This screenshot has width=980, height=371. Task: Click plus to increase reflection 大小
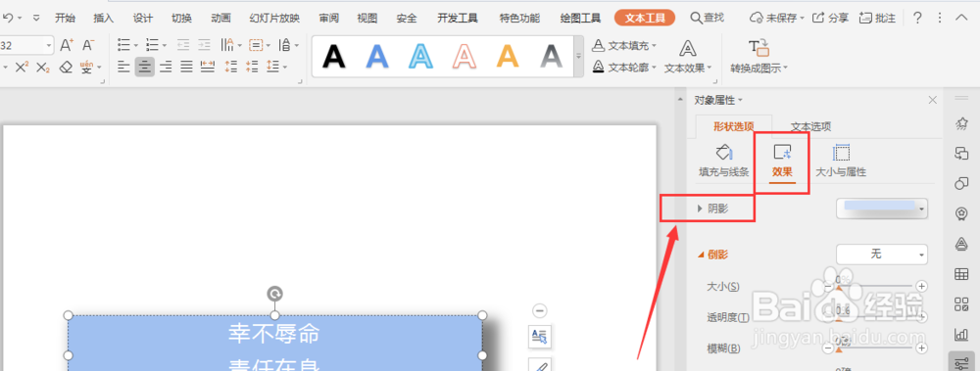coord(921,286)
